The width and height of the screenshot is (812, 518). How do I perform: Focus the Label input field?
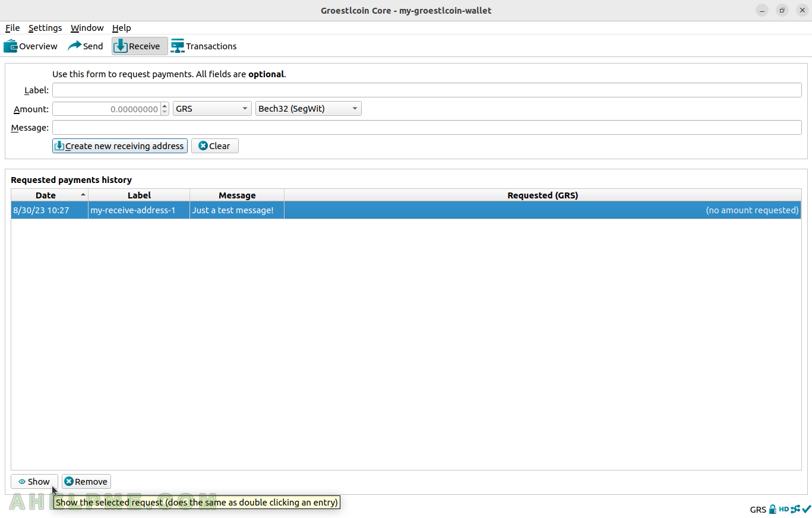coord(427,90)
